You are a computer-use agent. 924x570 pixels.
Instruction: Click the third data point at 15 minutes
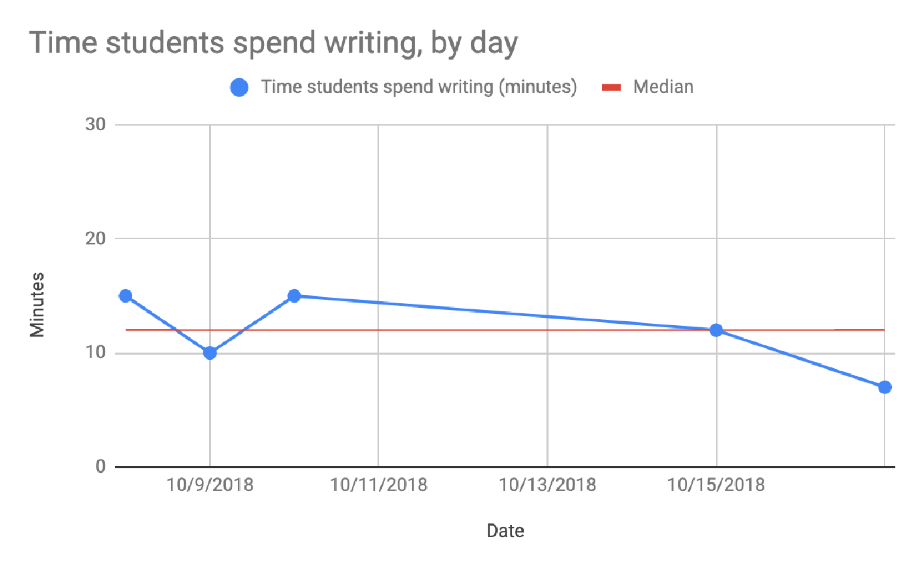pyautogui.click(x=294, y=296)
